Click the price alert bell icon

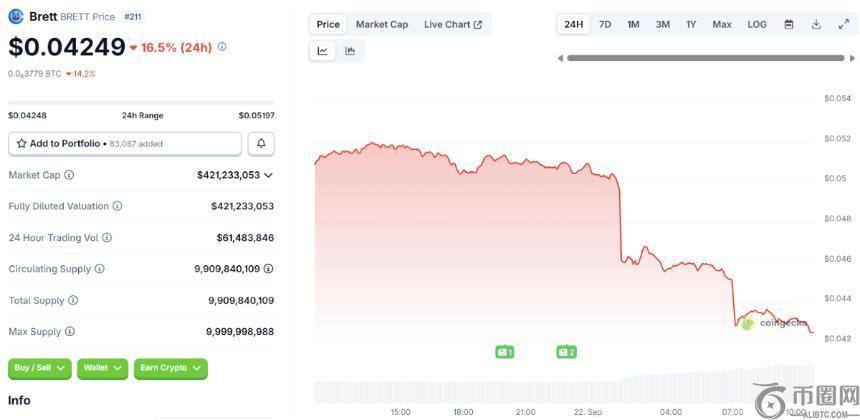coord(261,144)
